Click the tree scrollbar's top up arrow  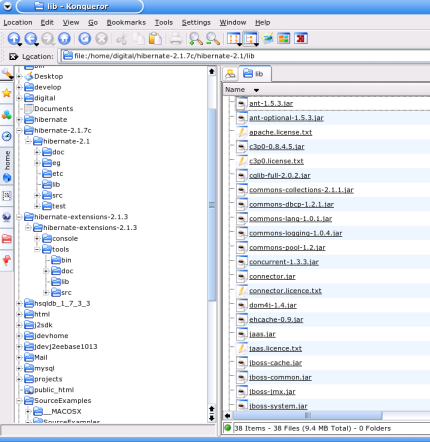point(212,71)
